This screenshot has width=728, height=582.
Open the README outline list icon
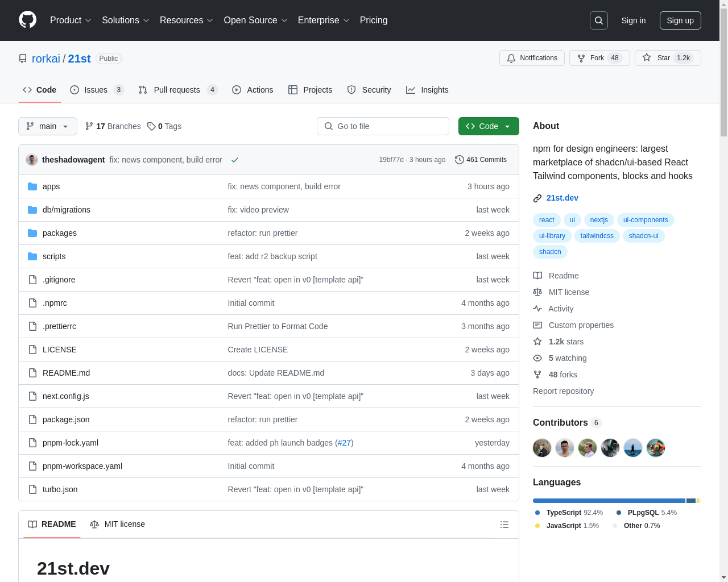(504, 525)
